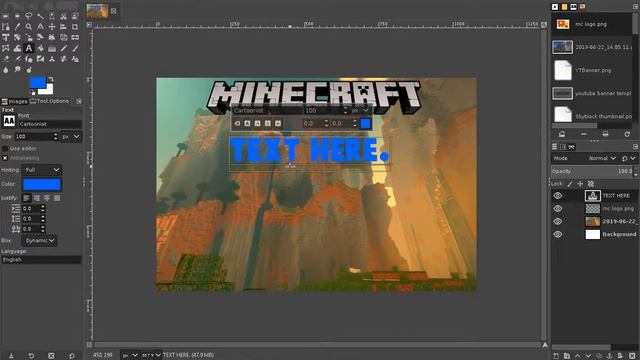
Task: Click the Aa font picker icon
Action: (x=9, y=121)
